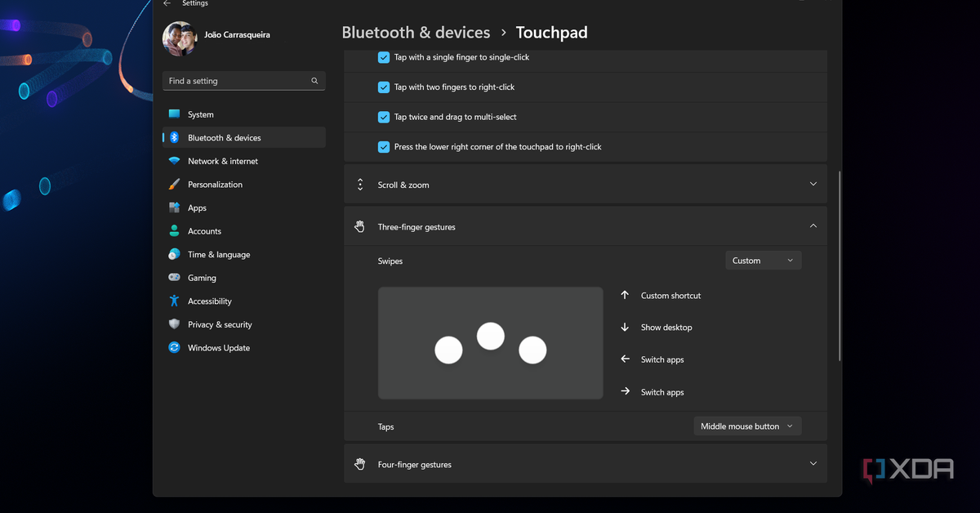Click the Personalization paintbrush icon

coord(174,185)
